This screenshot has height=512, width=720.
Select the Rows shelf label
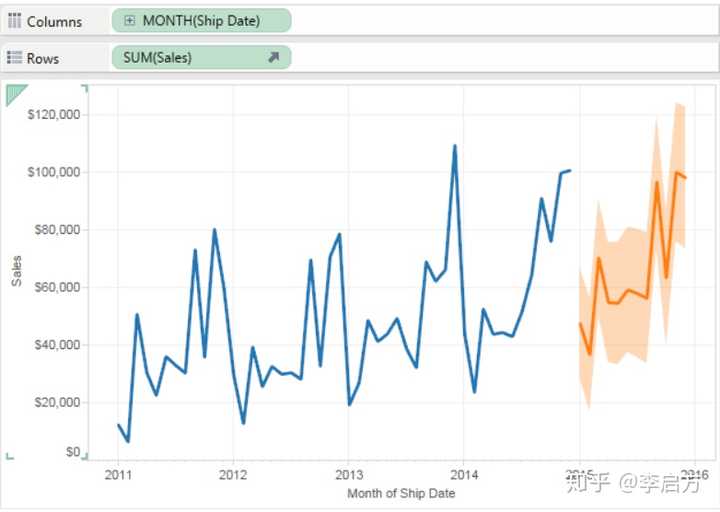tap(43, 58)
